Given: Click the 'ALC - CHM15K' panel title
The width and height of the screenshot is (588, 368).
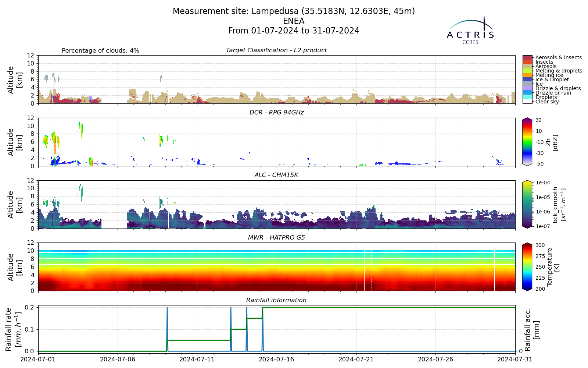Looking at the screenshot, I should pyautogui.click(x=276, y=175).
